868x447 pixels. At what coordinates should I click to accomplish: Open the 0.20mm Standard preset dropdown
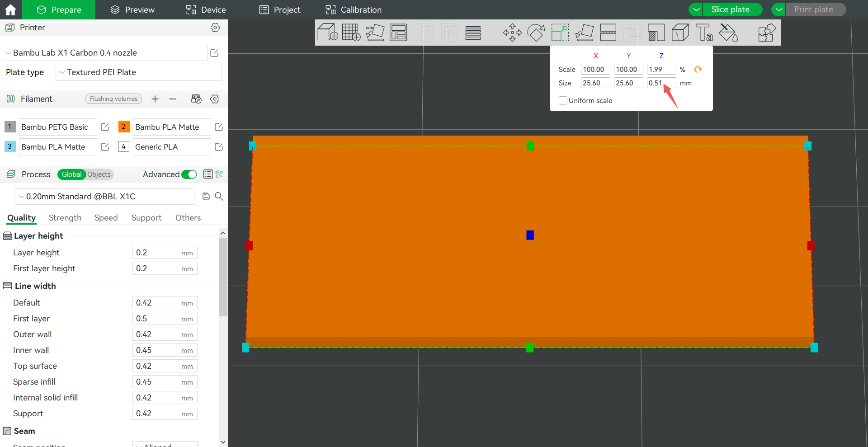pos(105,197)
